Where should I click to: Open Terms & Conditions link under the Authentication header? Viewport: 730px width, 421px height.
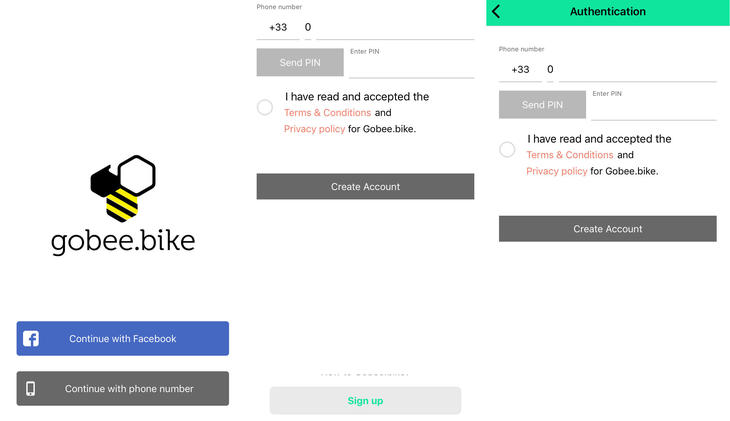(x=570, y=155)
